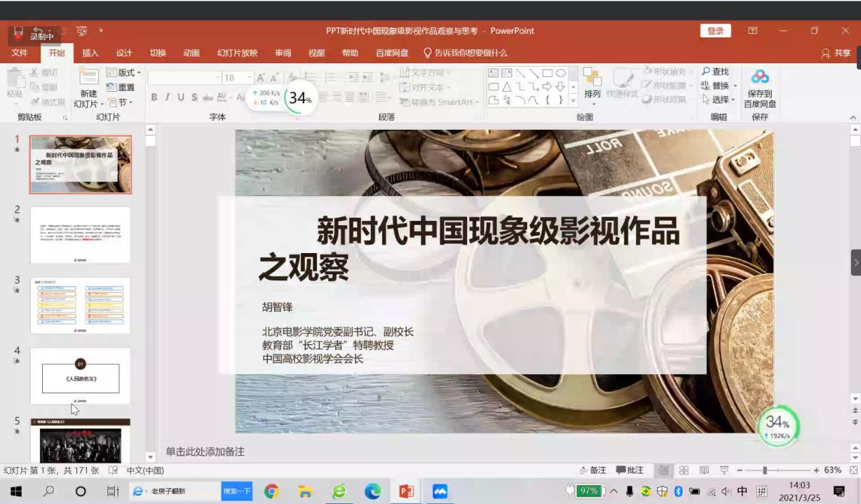Select the oval shape in shapes gallery
The height and width of the screenshot is (504, 861).
tap(560, 73)
